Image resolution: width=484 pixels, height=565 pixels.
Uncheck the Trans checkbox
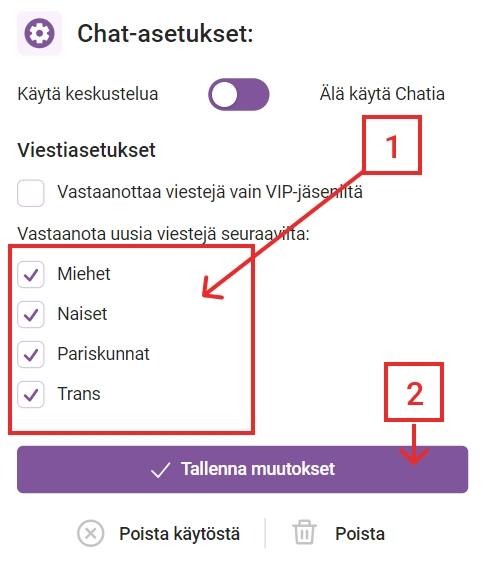tap(31, 395)
